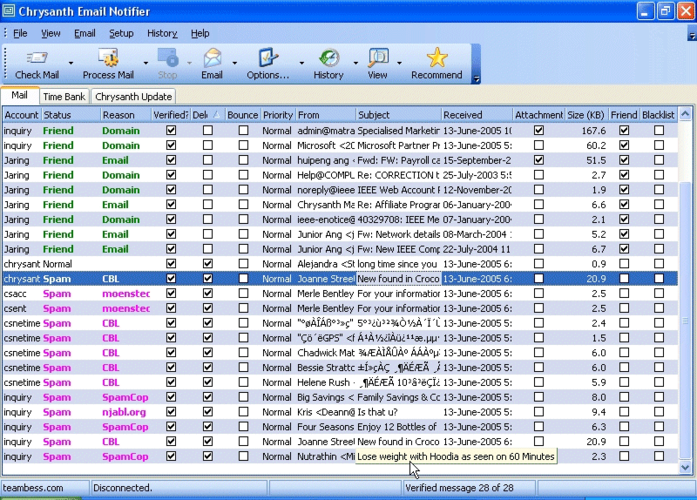Image resolution: width=697 pixels, height=500 pixels.
Task: Sort by the Received column header
Action: [x=477, y=115]
